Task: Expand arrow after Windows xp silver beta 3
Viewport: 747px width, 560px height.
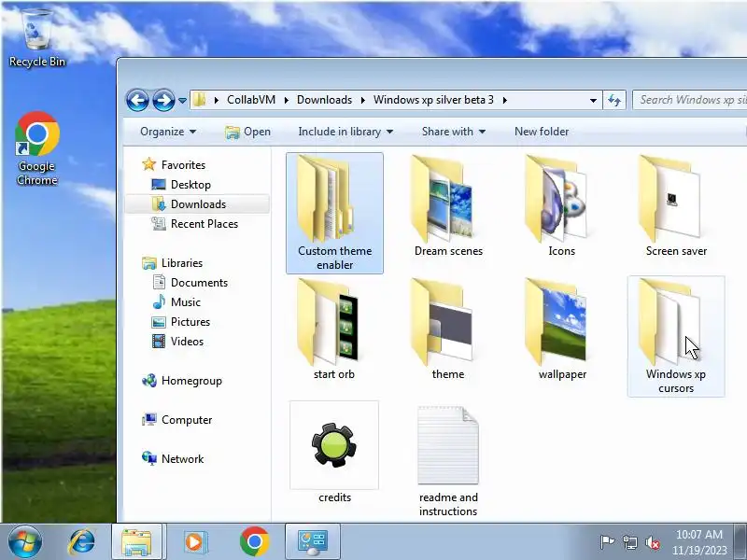Action: click(504, 100)
